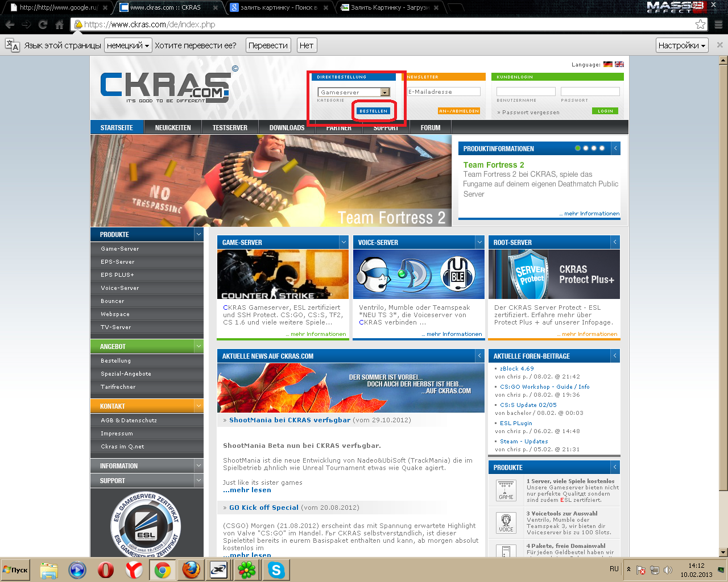Switch site language using the British flag
Viewport: 728px width, 582px height.
click(619, 64)
